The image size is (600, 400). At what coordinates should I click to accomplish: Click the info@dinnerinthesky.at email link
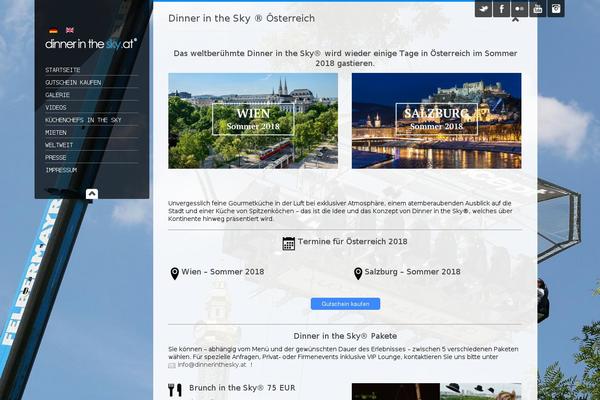click(x=212, y=365)
